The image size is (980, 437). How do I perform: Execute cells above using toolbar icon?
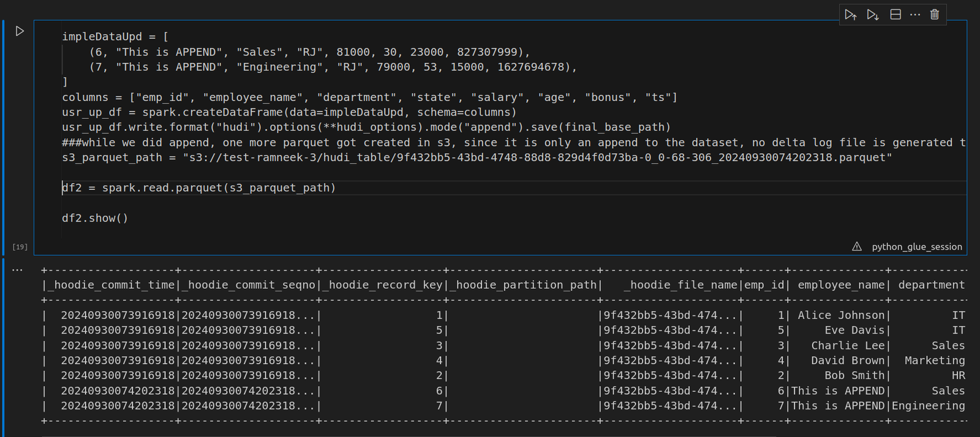point(850,15)
